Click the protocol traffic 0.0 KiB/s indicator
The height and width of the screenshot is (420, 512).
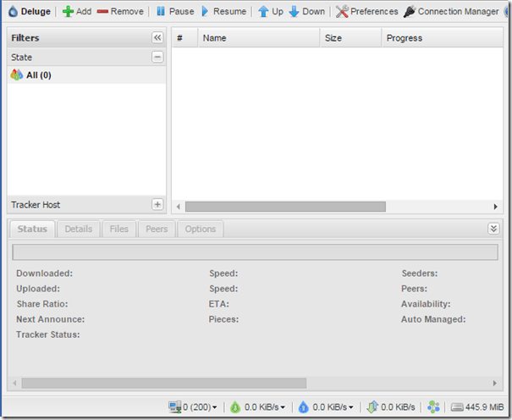coord(391,407)
